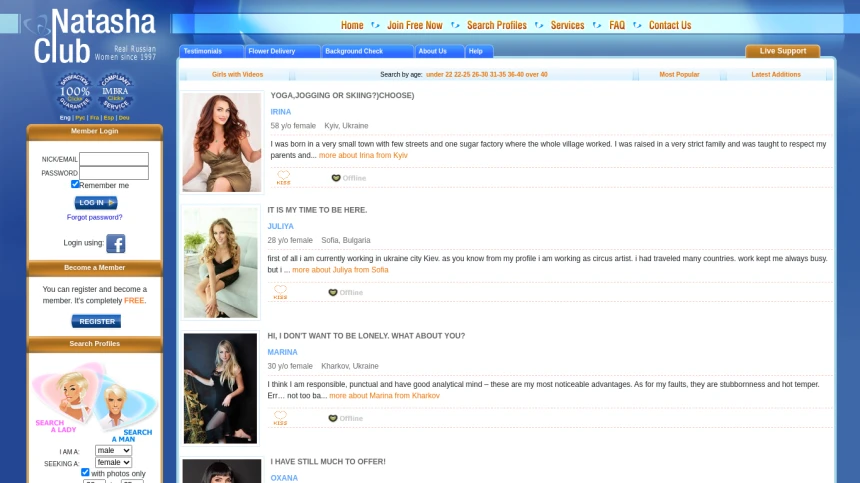Toggle the Remember me checkbox
Screen dimensions: 860x483
75,184
